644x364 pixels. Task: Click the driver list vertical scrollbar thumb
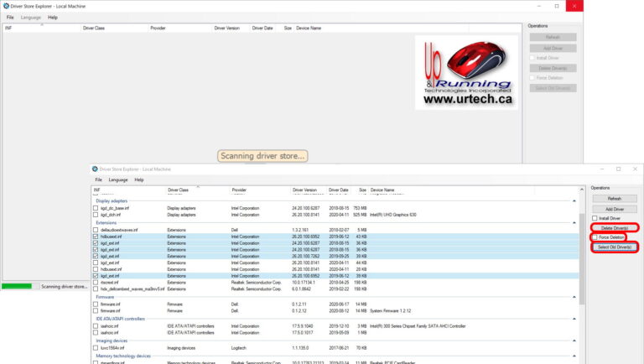(x=582, y=259)
